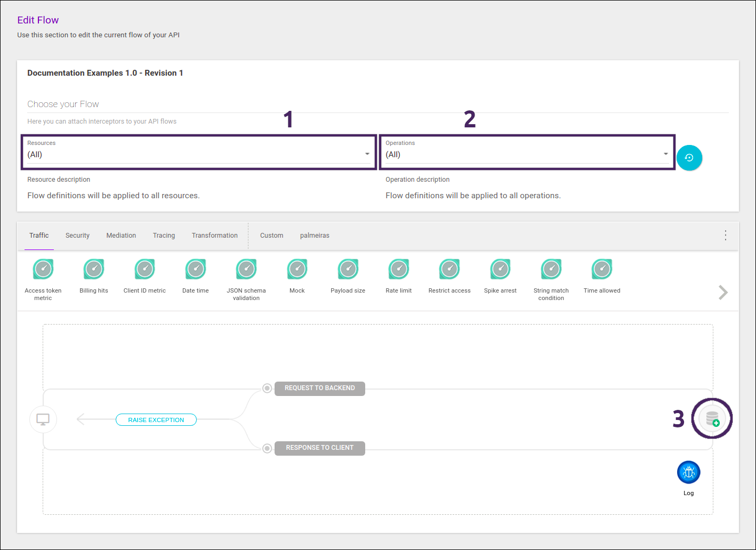Click the Log bug icon

click(688, 472)
